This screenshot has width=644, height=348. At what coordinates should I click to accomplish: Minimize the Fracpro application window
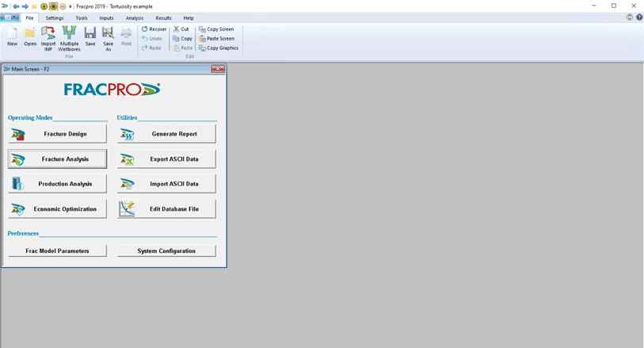click(594, 6)
